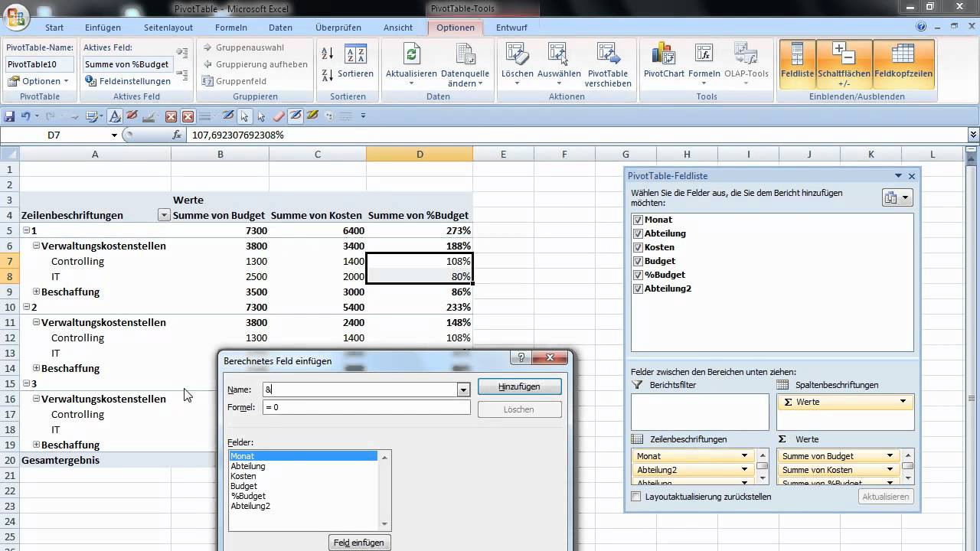Screen dimensions: 980x551
Task: Toggle Schaltflächen +/- display
Action: pyautogui.click(x=844, y=64)
